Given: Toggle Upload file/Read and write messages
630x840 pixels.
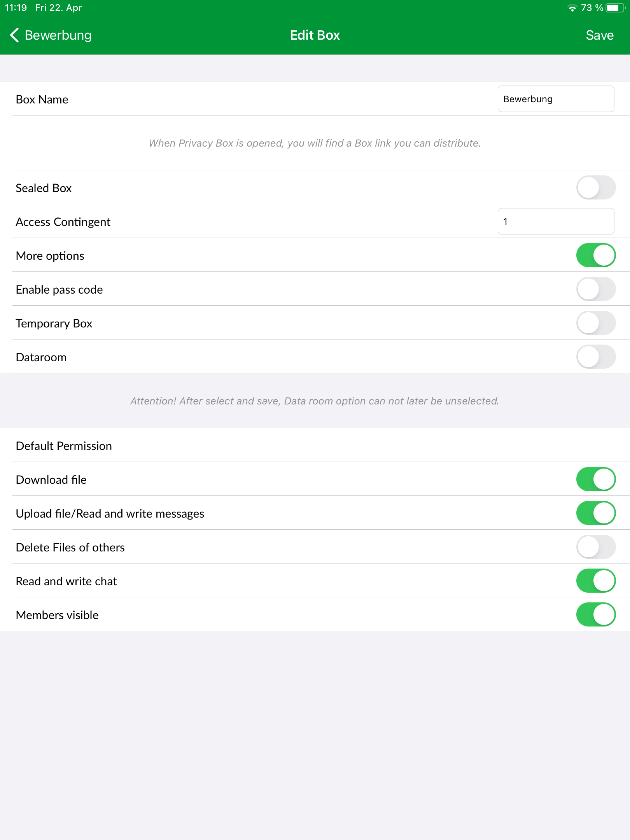Looking at the screenshot, I should coord(596,513).
